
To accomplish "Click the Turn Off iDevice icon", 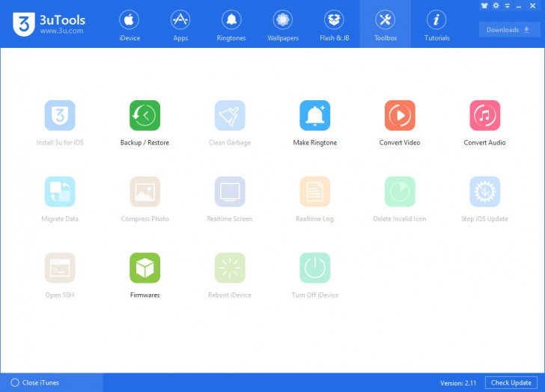I will point(315,268).
